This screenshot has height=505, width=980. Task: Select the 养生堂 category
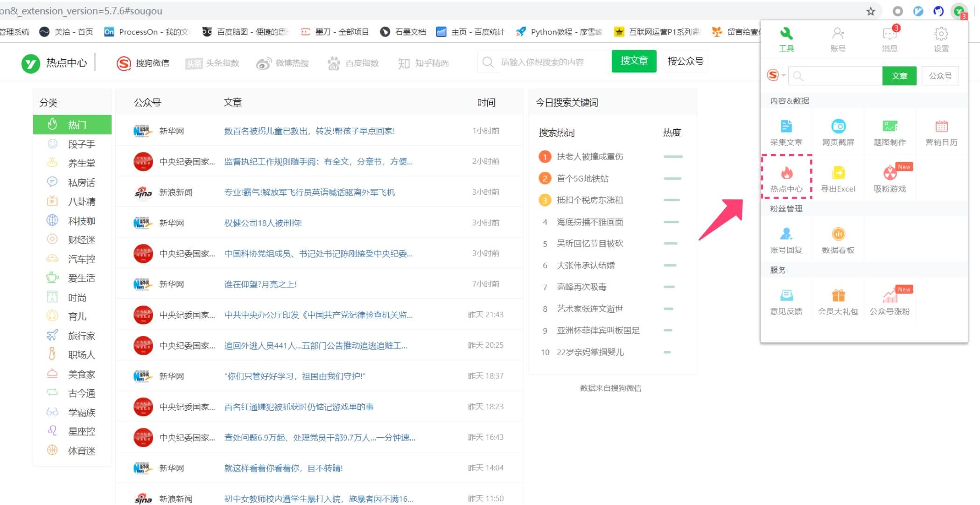tap(72, 163)
